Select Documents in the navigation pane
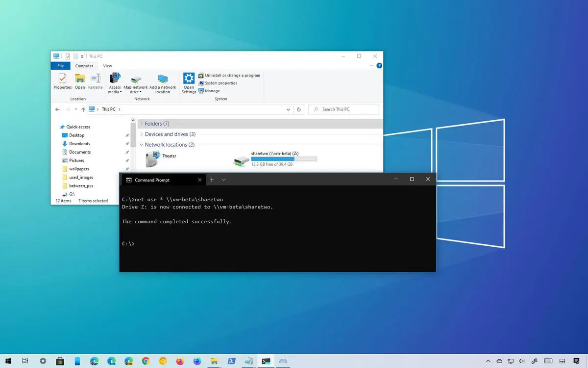The image size is (588, 368). point(76,152)
